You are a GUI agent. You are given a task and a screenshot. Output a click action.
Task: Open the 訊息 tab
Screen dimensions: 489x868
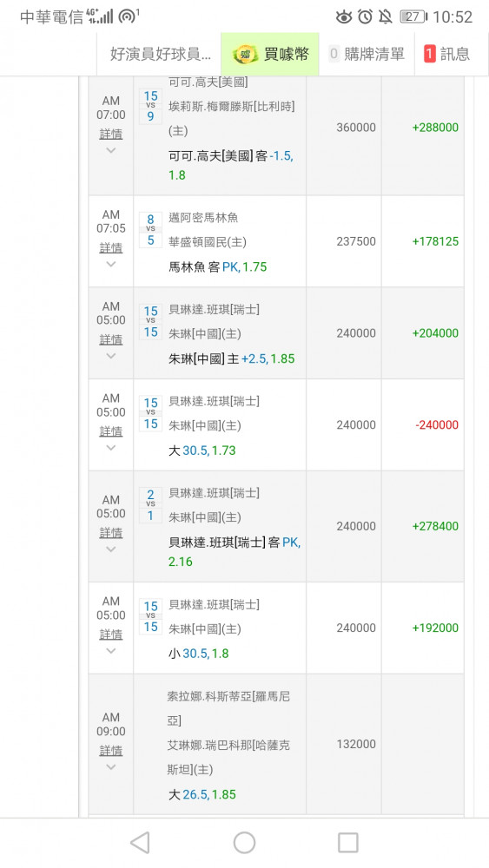tap(448, 54)
